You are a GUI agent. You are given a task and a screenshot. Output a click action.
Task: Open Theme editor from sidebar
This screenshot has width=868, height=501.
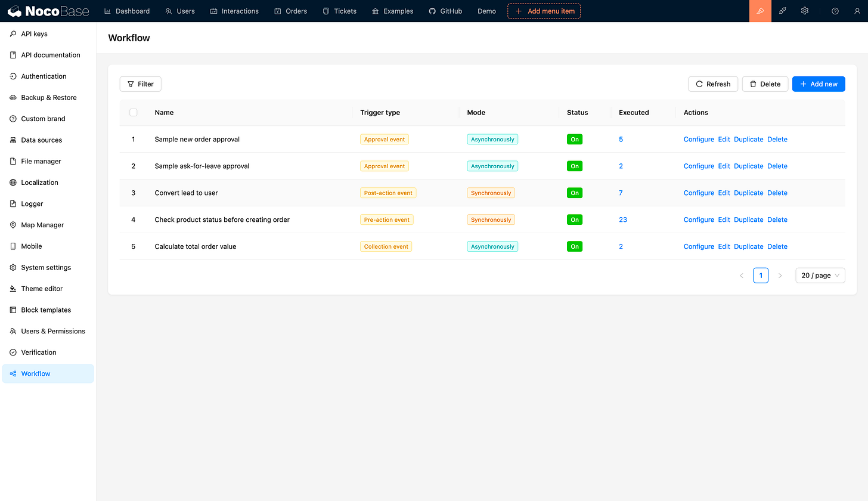[x=42, y=288]
